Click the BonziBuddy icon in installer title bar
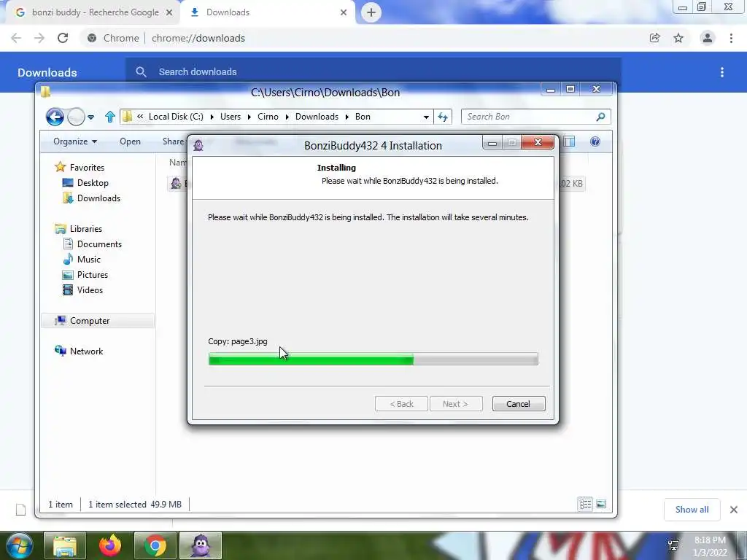This screenshot has width=747, height=560. (198, 145)
